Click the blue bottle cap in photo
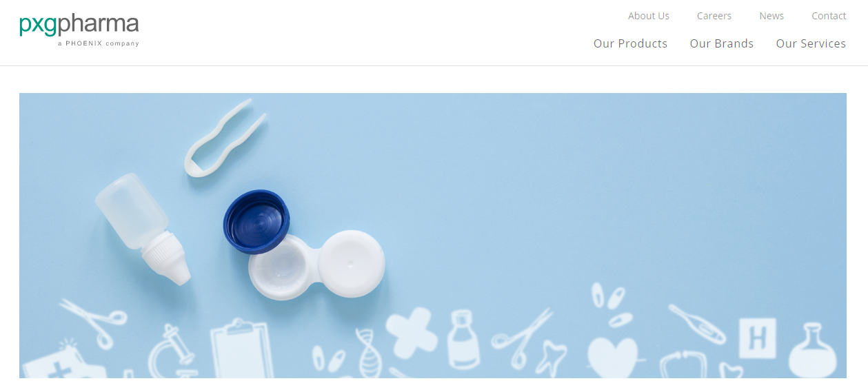 click(256, 222)
